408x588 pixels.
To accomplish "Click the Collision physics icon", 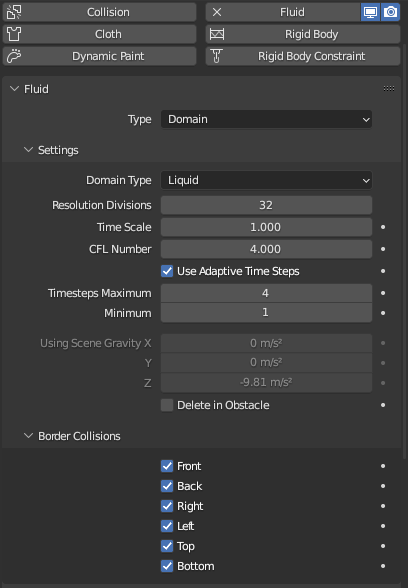I will click(x=14, y=12).
